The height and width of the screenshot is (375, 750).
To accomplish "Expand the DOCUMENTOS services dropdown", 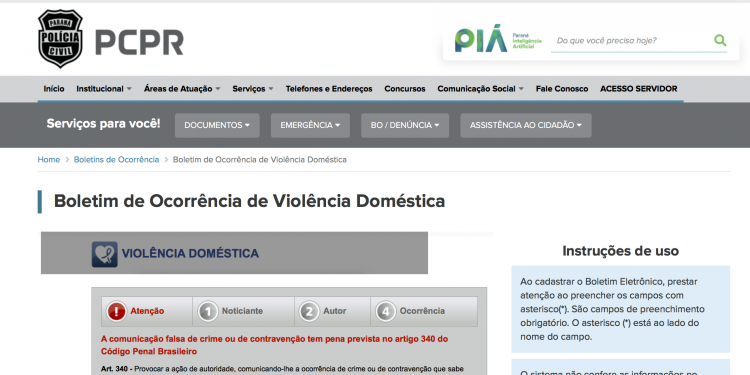I will (x=217, y=125).
